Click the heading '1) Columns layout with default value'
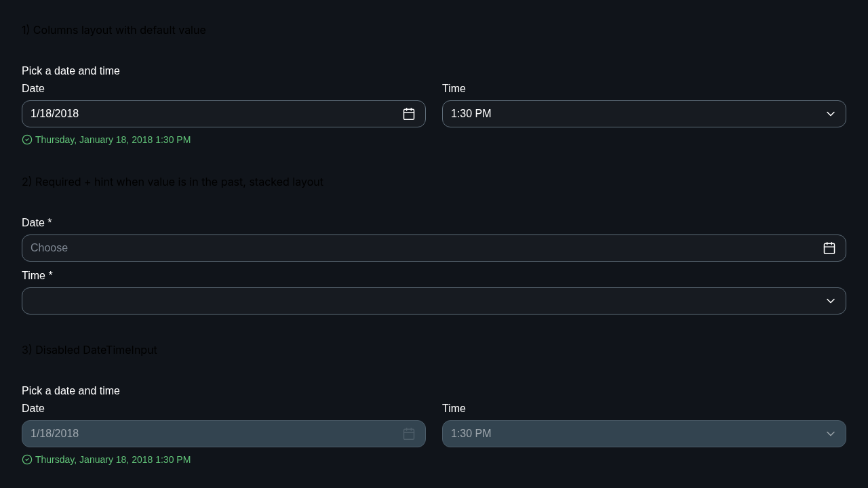The image size is (868, 488). [114, 30]
